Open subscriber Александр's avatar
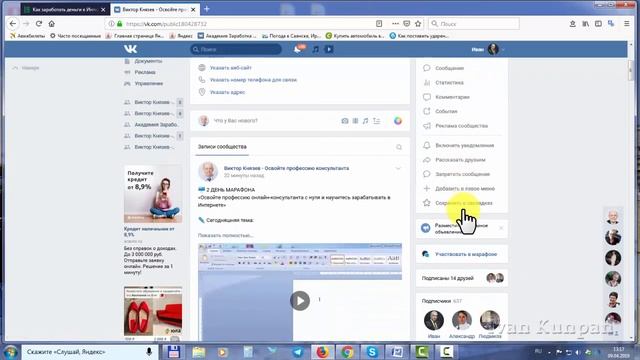This screenshot has height=360, width=640. pyautogui.click(x=462, y=320)
